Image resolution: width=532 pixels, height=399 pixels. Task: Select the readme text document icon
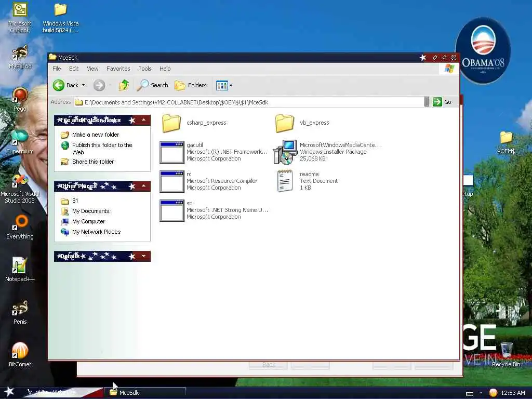285,181
